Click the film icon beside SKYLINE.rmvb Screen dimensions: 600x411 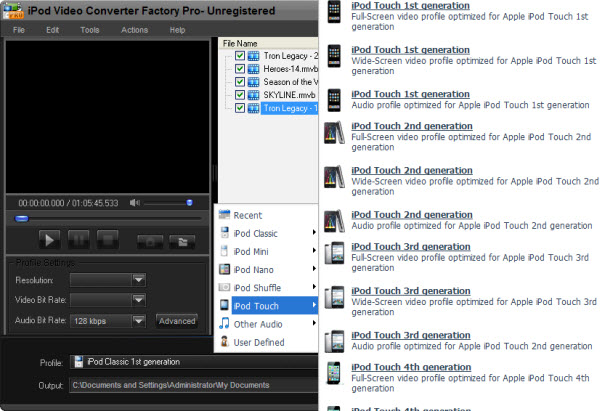[x=253, y=95]
